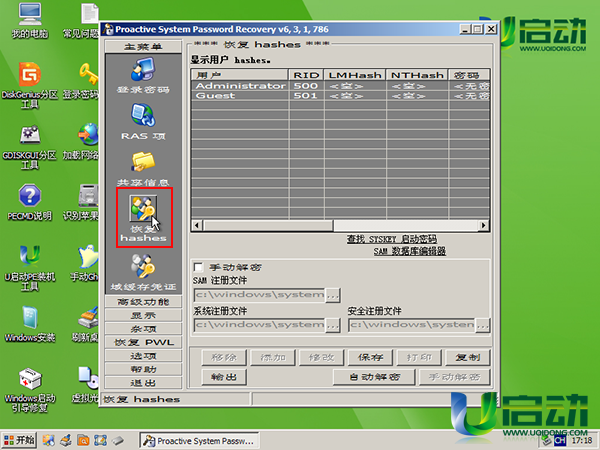600x450 pixels.
Task: Select the Administrator user row
Action: 341,86
